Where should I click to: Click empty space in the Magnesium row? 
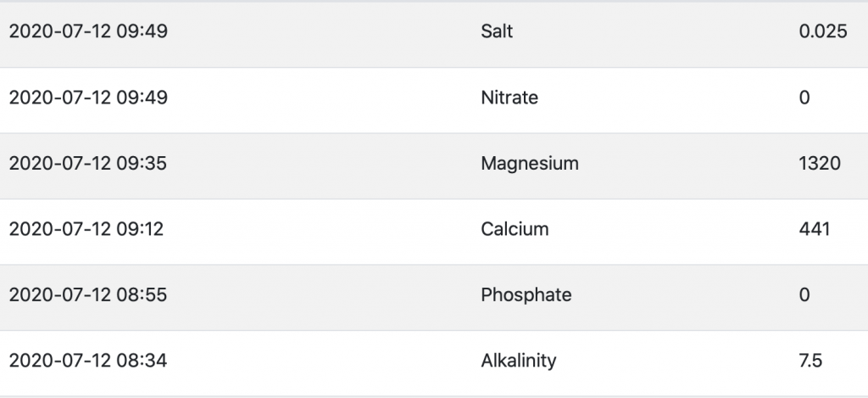(322, 164)
